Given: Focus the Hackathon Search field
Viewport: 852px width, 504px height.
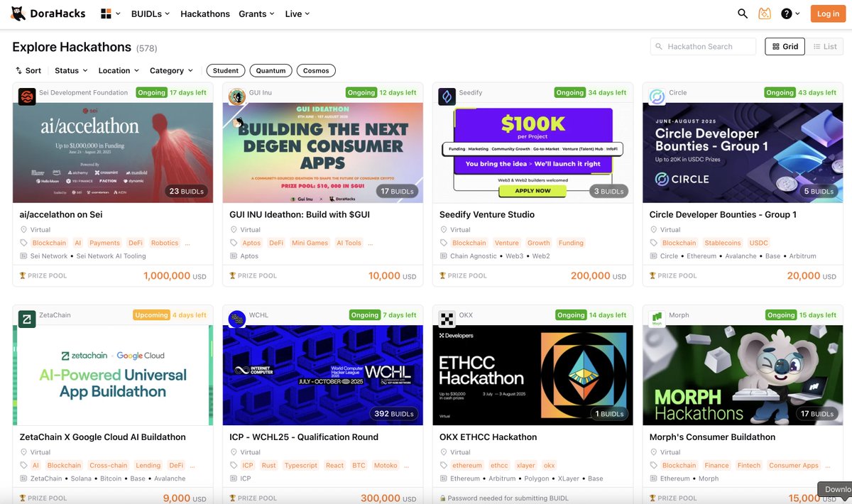Looking at the screenshot, I should [703, 46].
